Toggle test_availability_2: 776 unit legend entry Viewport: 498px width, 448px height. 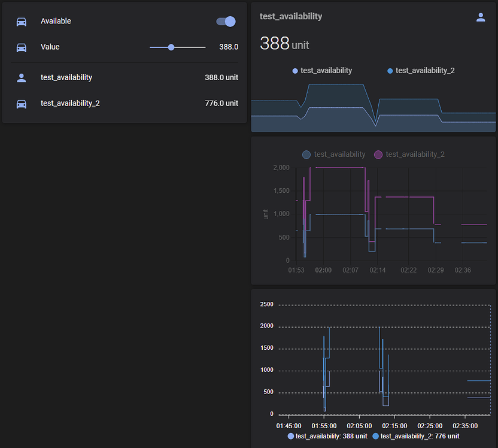click(x=416, y=436)
